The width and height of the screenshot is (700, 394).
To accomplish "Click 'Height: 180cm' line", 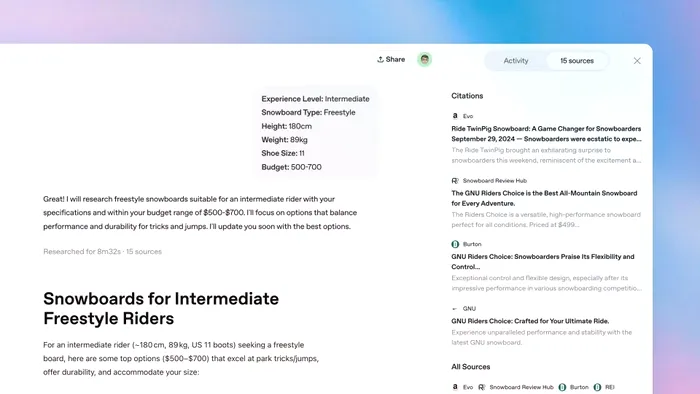I will (x=287, y=126).
